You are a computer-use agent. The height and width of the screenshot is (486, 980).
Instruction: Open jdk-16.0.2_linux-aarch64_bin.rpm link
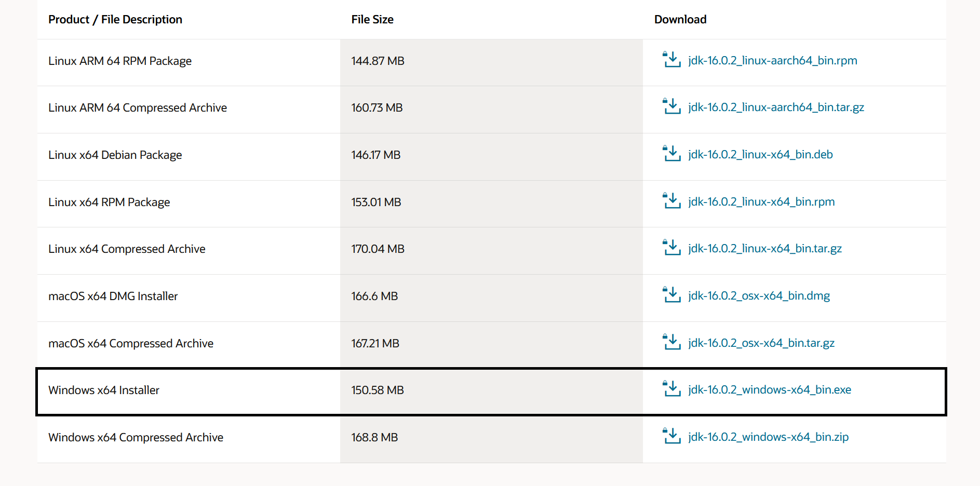click(x=772, y=61)
